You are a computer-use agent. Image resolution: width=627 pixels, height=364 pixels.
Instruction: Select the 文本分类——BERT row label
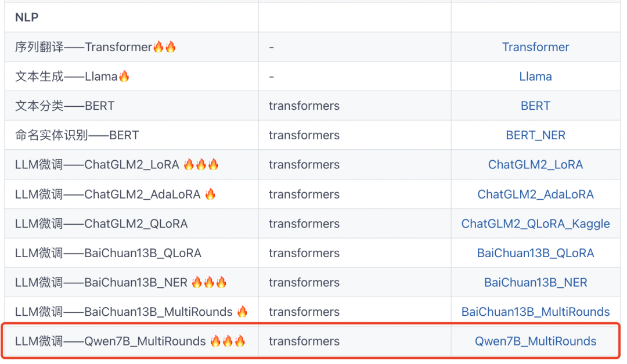(65, 106)
